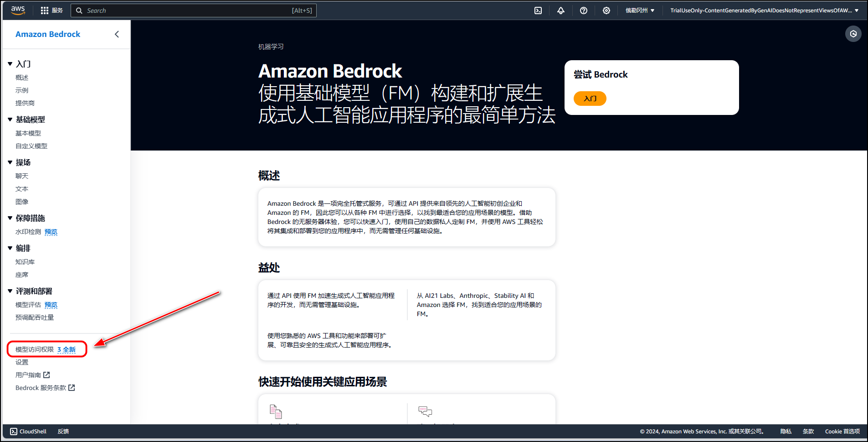868x442 pixels.
Task: Open 提供商 in the sidebar
Action: (x=25, y=103)
